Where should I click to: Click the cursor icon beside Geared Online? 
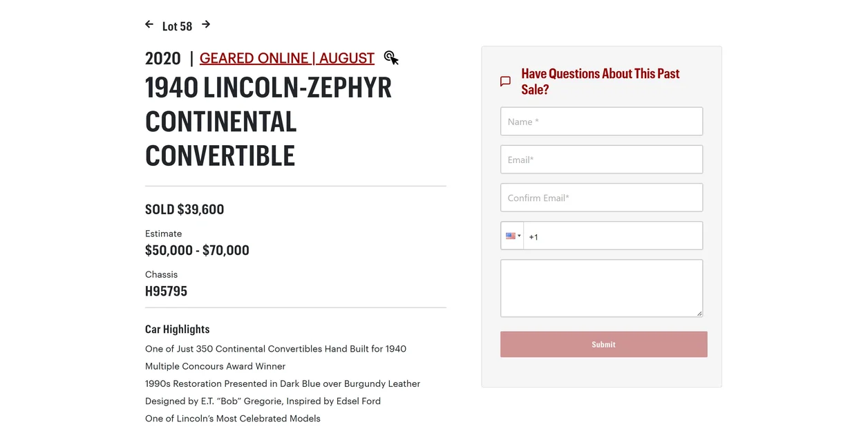click(x=391, y=58)
